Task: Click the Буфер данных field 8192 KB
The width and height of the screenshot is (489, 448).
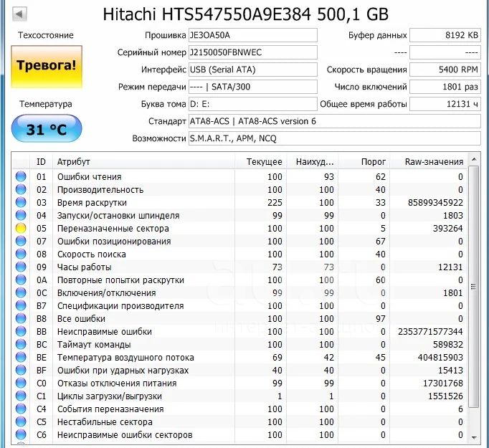Action: pyautogui.click(x=445, y=35)
